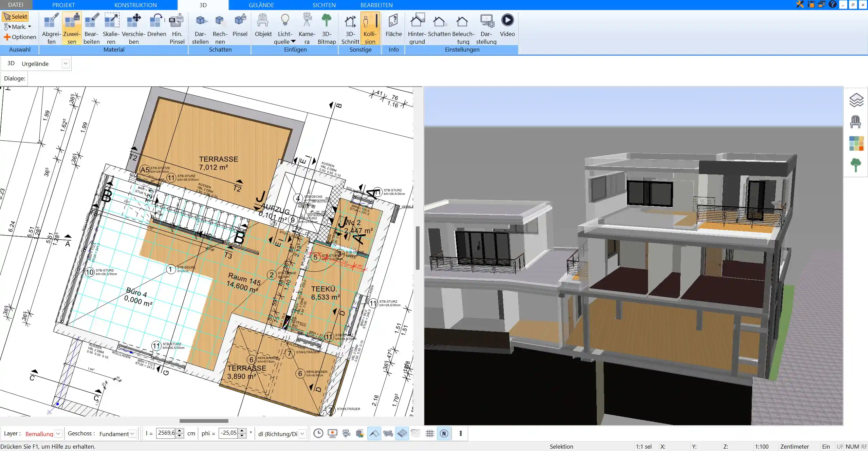Select the KONSTRUKTION ribbon tab

coord(135,5)
